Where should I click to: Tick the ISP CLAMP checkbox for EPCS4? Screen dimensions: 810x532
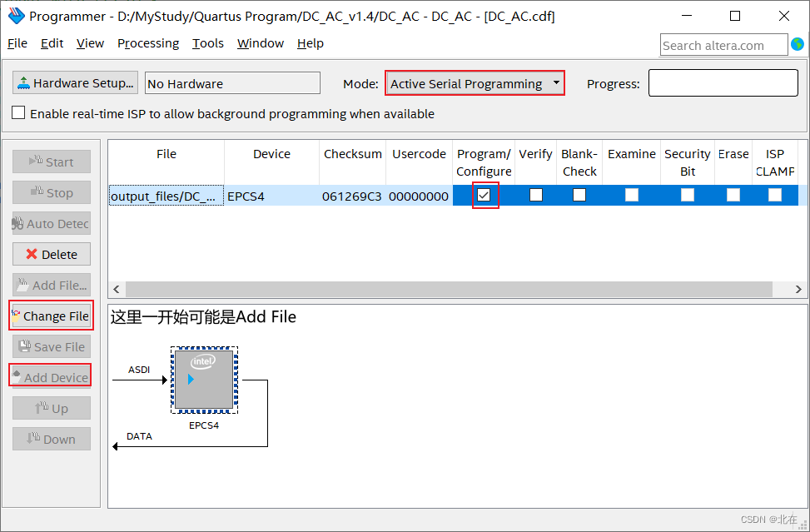pyautogui.click(x=775, y=195)
